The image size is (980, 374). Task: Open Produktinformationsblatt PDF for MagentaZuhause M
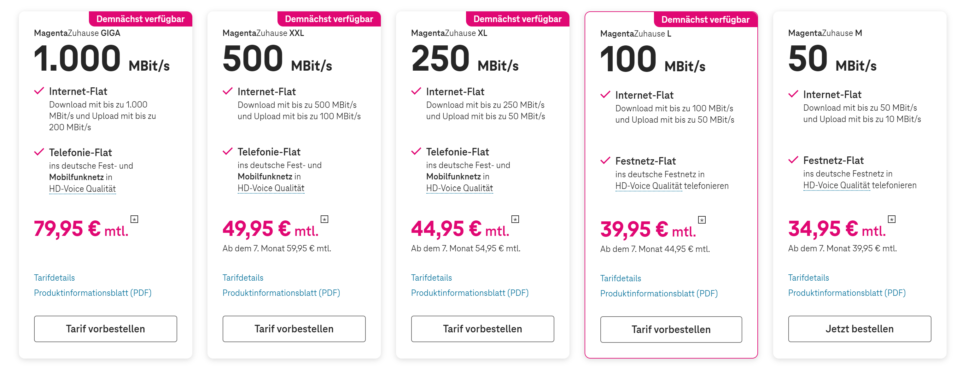point(847,293)
